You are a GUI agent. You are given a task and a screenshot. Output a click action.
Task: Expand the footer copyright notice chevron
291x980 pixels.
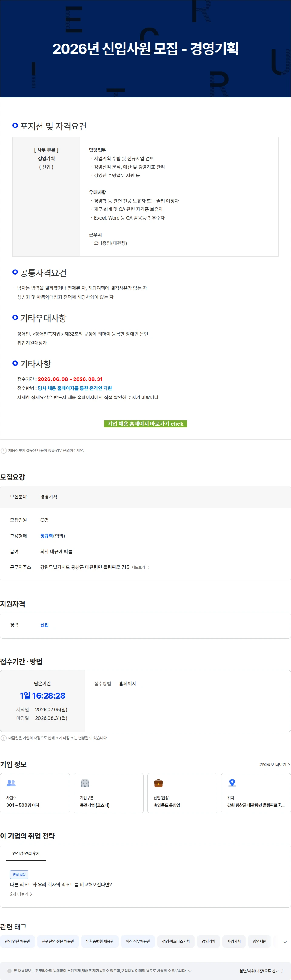point(190,971)
